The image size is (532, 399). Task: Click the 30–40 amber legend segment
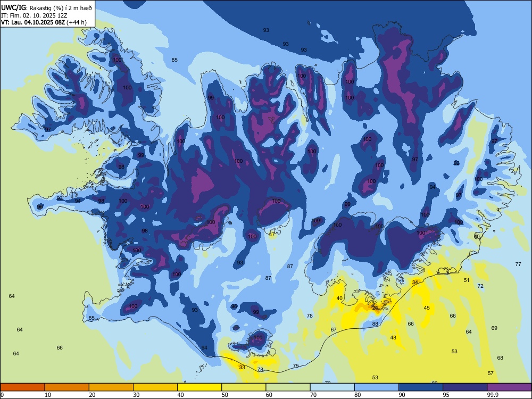pyautogui.click(x=155, y=387)
